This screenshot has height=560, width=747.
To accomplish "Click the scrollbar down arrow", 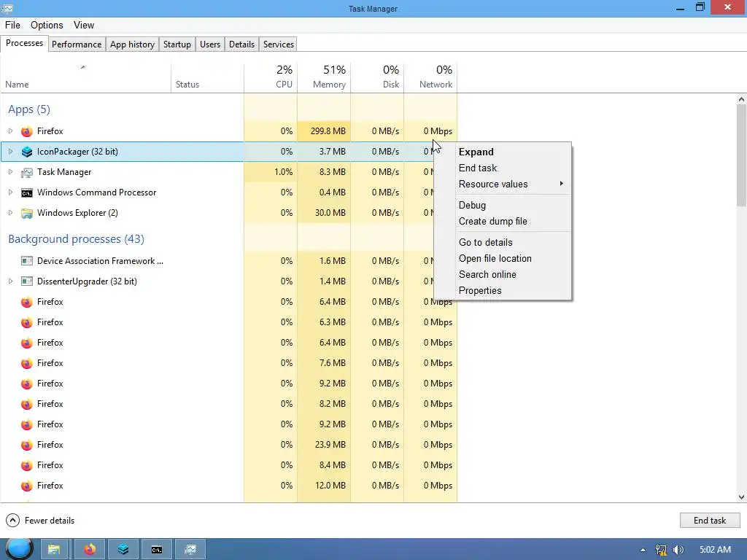I will coord(741,497).
